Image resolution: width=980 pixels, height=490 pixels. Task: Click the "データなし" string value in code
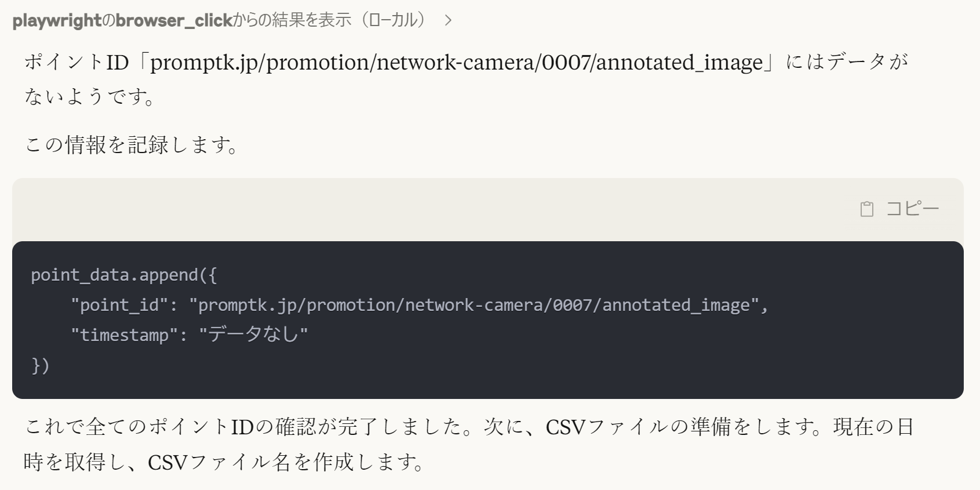[253, 335]
